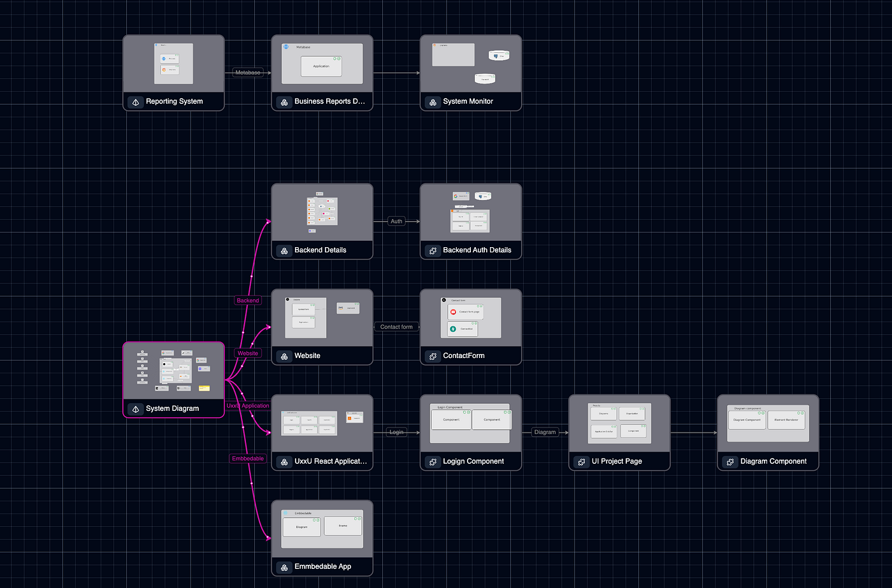Click the Reporting System card icon

pyautogui.click(x=136, y=102)
